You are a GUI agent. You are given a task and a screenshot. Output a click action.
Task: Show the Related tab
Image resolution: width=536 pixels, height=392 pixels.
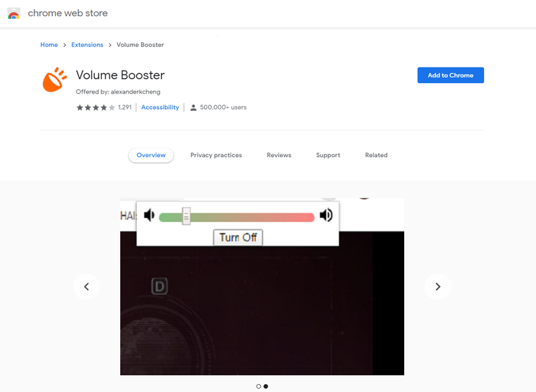tap(376, 155)
